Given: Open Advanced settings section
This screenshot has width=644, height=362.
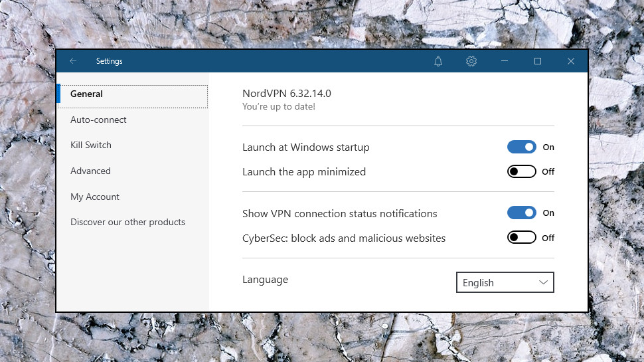Looking at the screenshot, I should (x=90, y=171).
